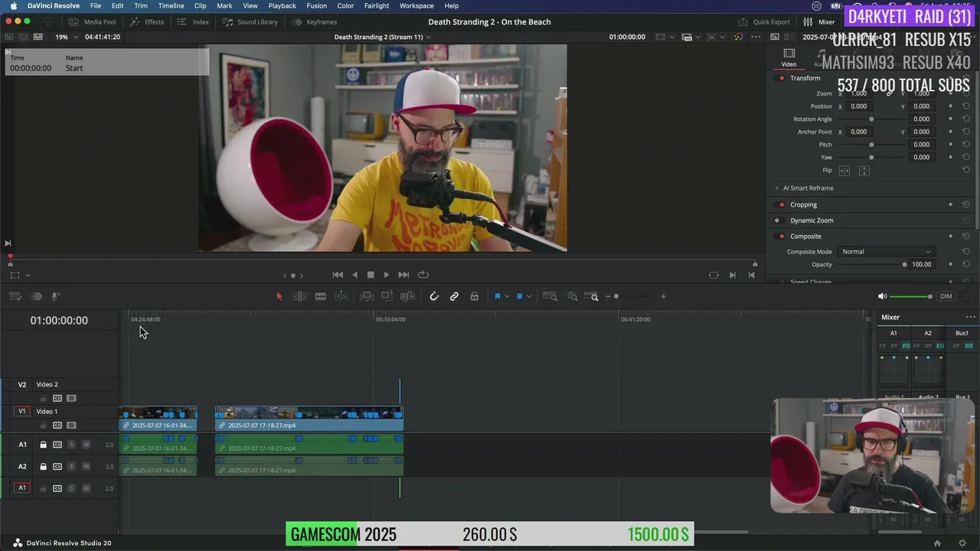Open the Effects panel
The width and height of the screenshot is (980, 551).
click(x=146, y=22)
